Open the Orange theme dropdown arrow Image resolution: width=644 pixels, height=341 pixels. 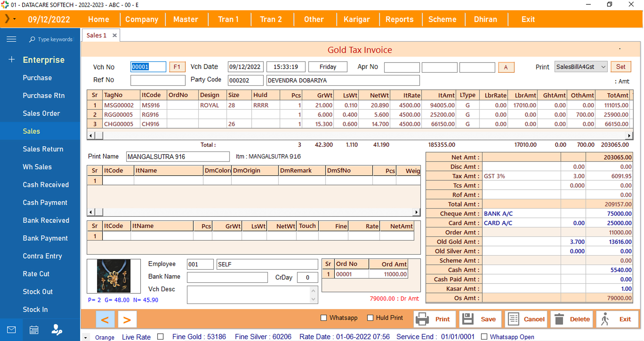click(86, 338)
